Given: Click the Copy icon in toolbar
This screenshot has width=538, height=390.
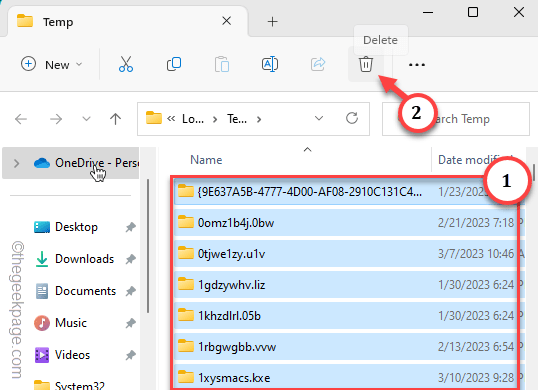Looking at the screenshot, I should click(x=174, y=64).
